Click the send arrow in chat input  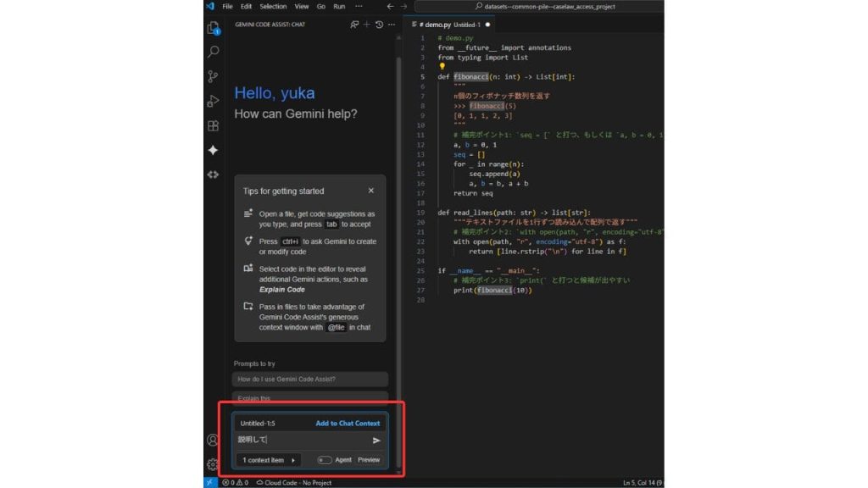pos(376,441)
